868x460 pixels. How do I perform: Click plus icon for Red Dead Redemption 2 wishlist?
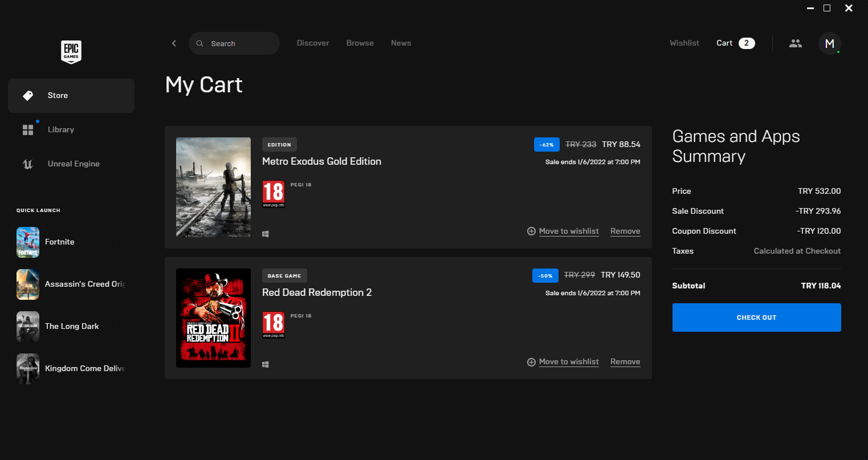tap(531, 363)
